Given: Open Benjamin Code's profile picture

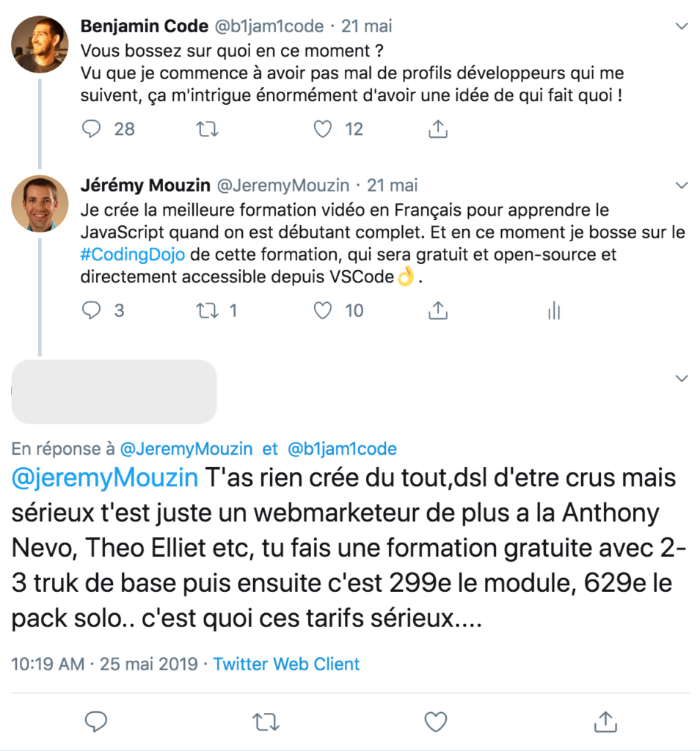Looking at the screenshot, I should coord(40,44).
